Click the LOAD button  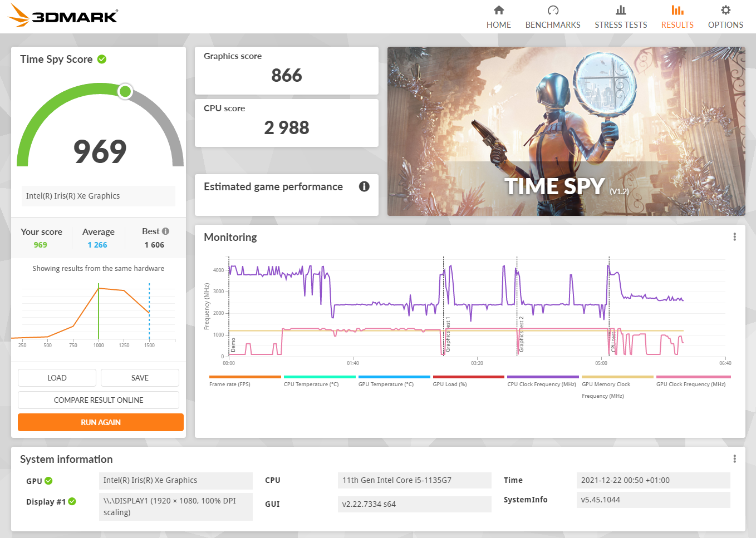(57, 378)
